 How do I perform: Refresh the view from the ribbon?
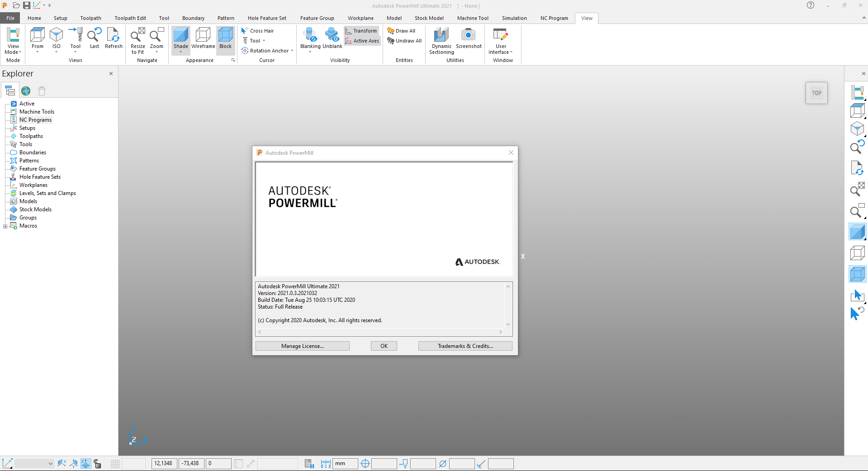(114, 38)
